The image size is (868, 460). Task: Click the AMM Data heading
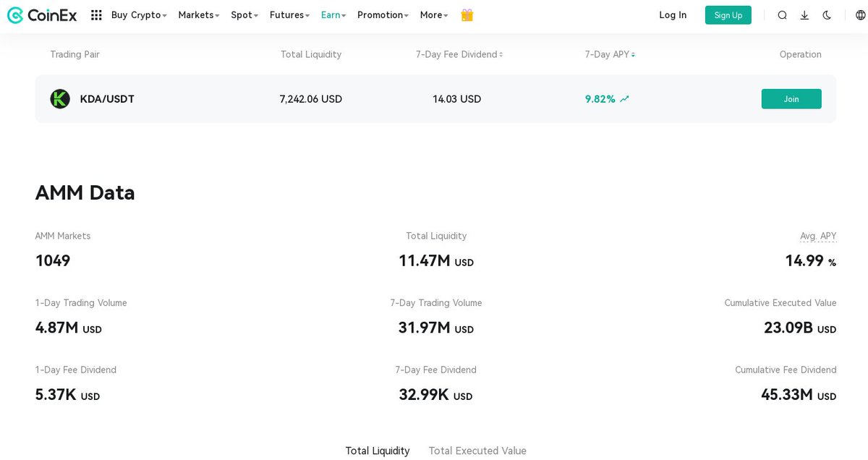click(85, 193)
